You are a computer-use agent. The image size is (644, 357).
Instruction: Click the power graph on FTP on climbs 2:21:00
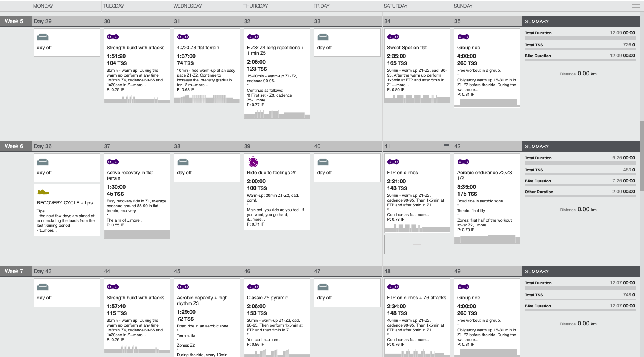click(x=417, y=228)
